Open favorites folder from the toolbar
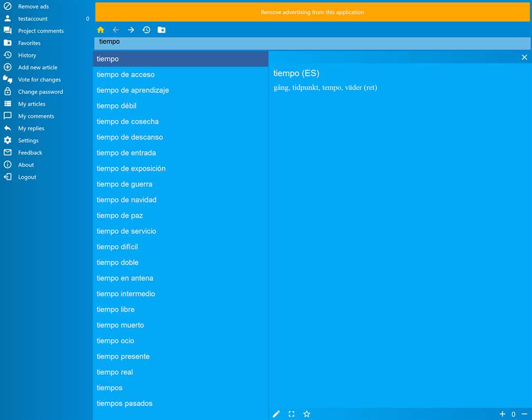The height and width of the screenshot is (420, 532). coord(161,30)
